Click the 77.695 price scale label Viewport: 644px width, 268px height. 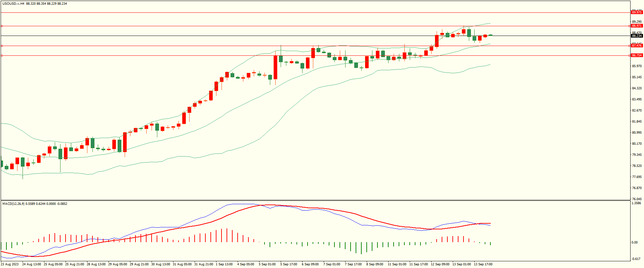click(x=637, y=177)
